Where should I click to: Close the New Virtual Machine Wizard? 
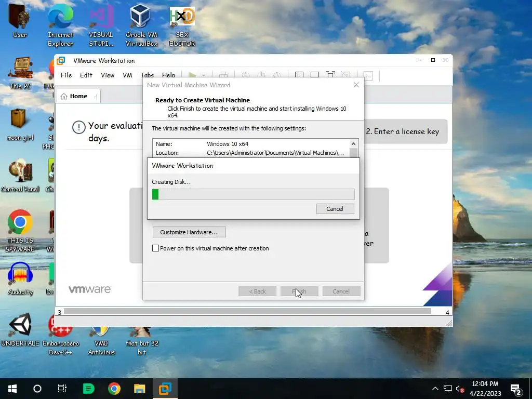356,85
